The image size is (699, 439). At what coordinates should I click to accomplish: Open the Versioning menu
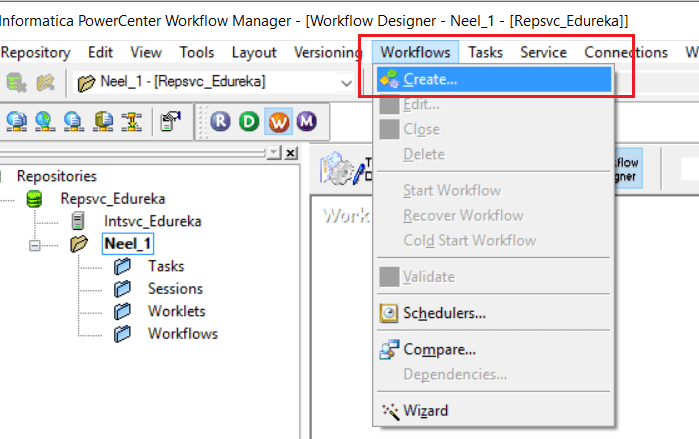pyautogui.click(x=328, y=53)
